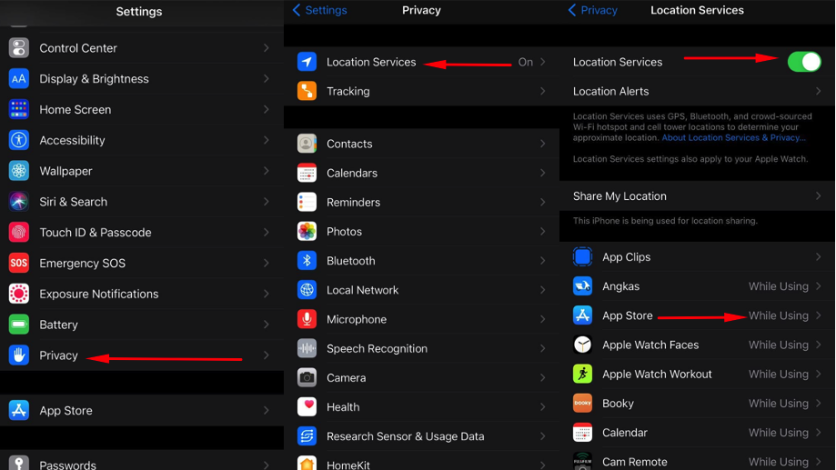
Task: Tap the Local Network globe icon
Action: pyautogui.click(x=307, y=290)
